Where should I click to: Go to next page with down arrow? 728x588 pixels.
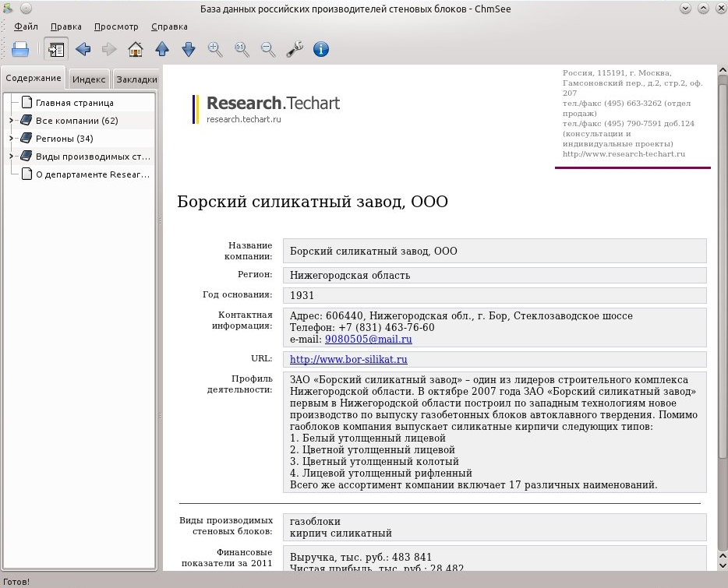[x=189, y=49]
